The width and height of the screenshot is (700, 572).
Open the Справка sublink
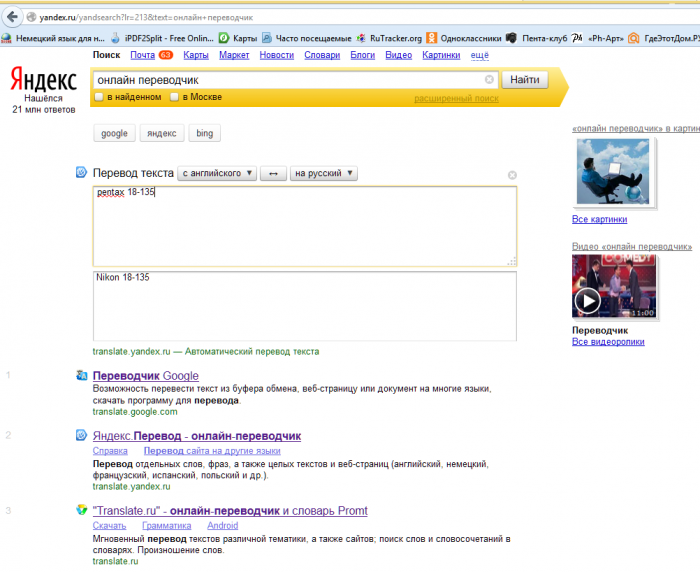(x=110, y=451)
